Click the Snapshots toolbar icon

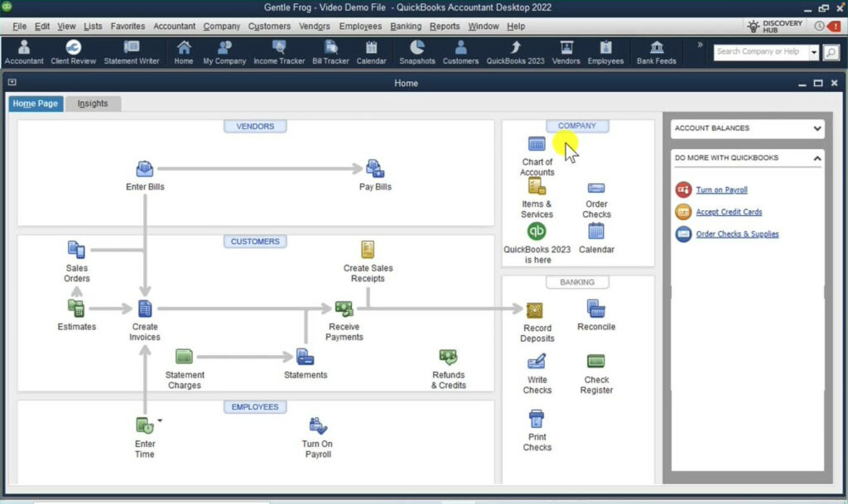(417, 50)
